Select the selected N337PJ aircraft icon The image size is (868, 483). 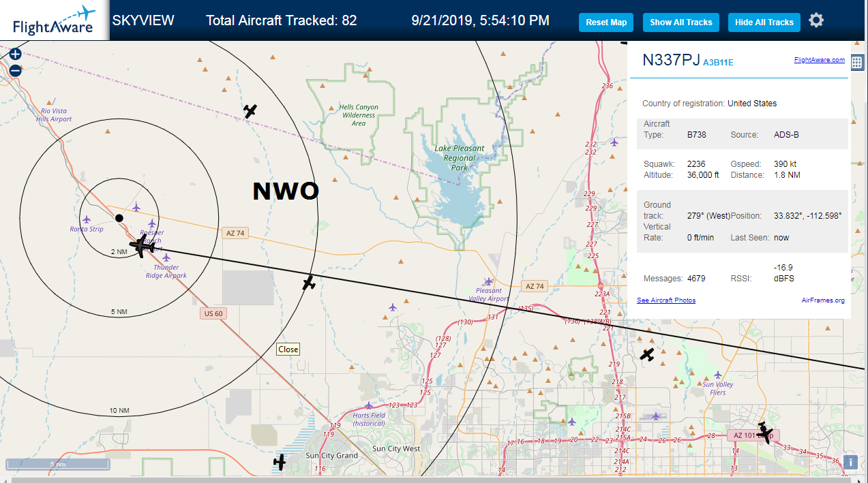143,245
